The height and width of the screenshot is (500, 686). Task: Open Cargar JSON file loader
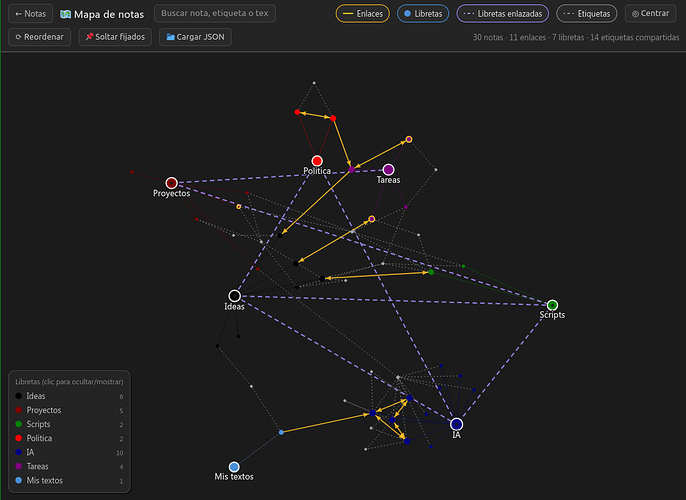click(x=195, y=37)
